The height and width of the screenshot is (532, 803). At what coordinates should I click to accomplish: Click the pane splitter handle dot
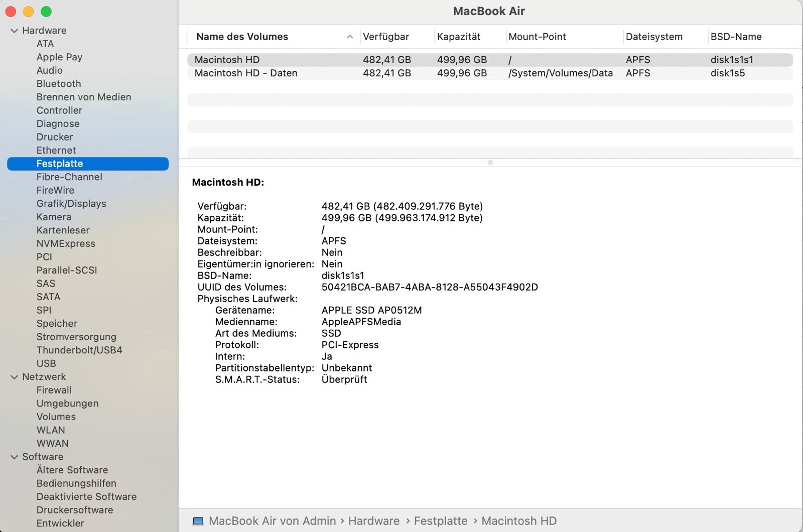click(490, 163)
